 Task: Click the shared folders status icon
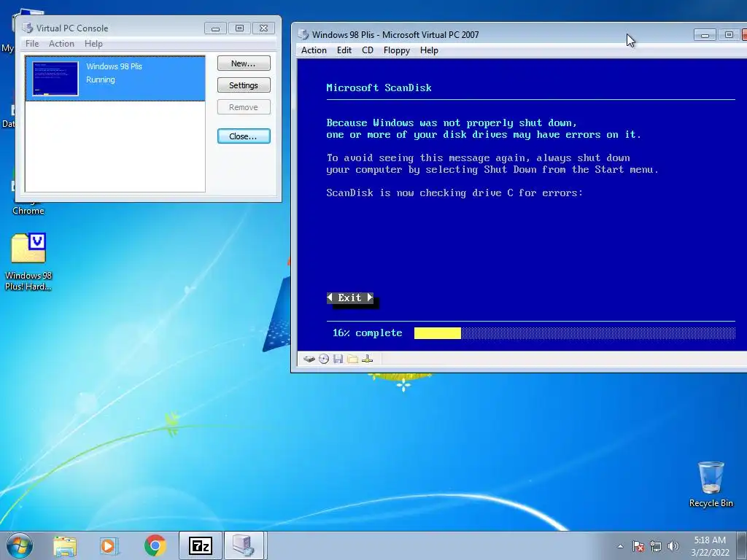pyautogui.click(x=352, y=359)
